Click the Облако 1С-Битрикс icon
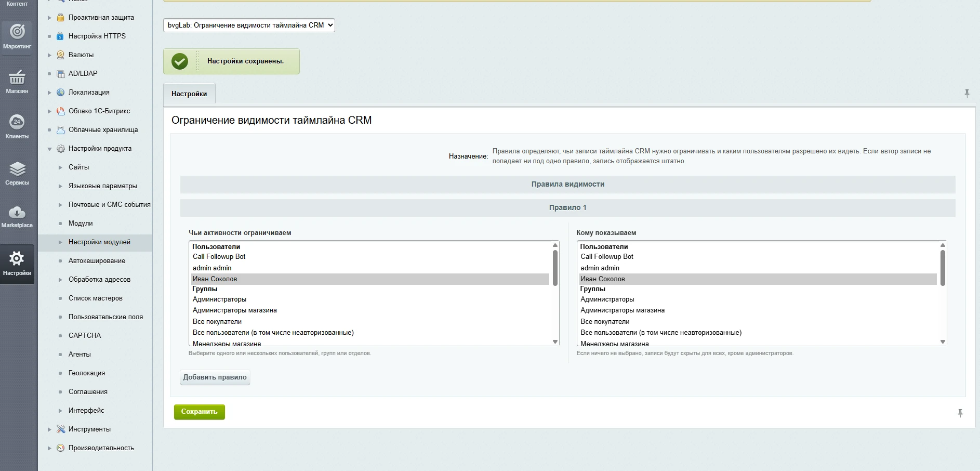Viewport: 980px width, 471px height. click(x=60, y=111)
